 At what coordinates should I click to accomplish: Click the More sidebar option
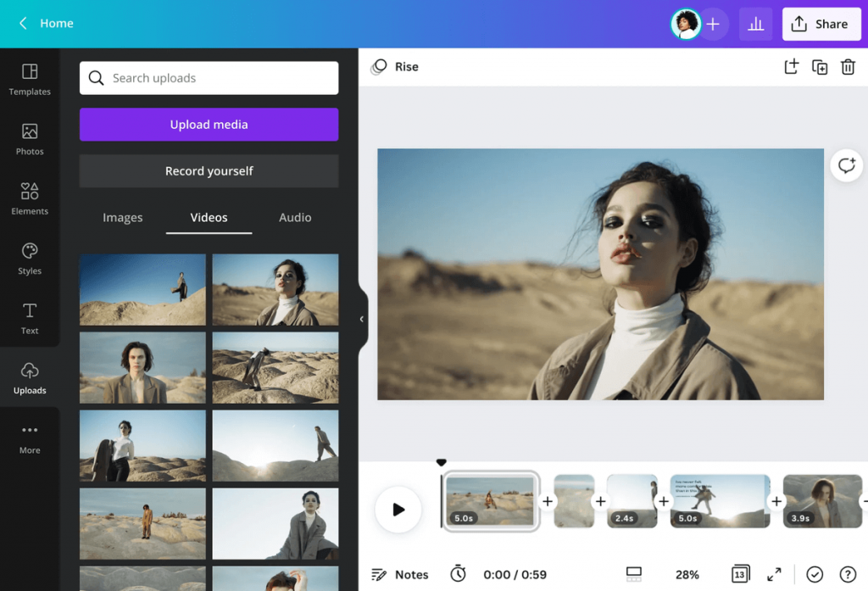[30, 438]
